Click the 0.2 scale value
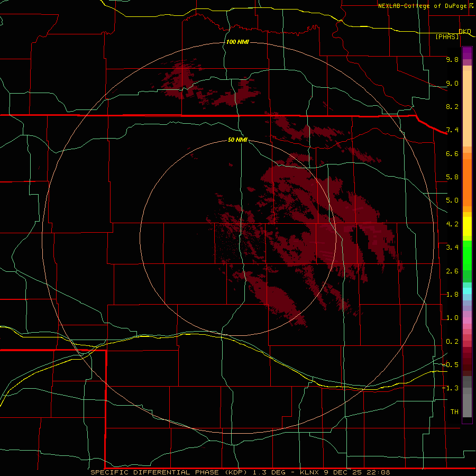The image size is (476, 476). [x=452, y=342]
